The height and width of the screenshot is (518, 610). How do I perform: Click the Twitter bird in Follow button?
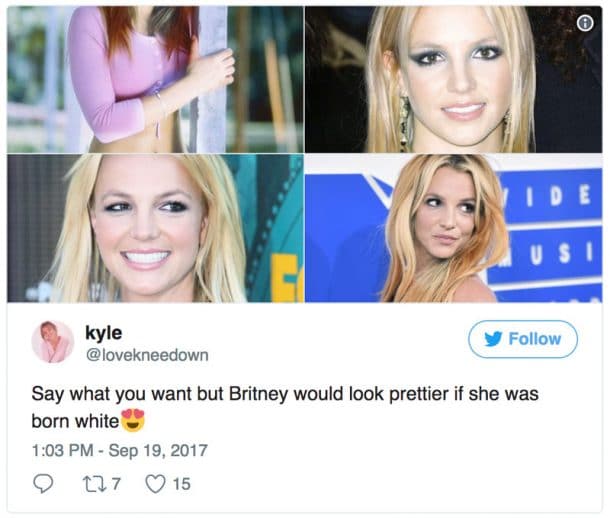(493, 339)
